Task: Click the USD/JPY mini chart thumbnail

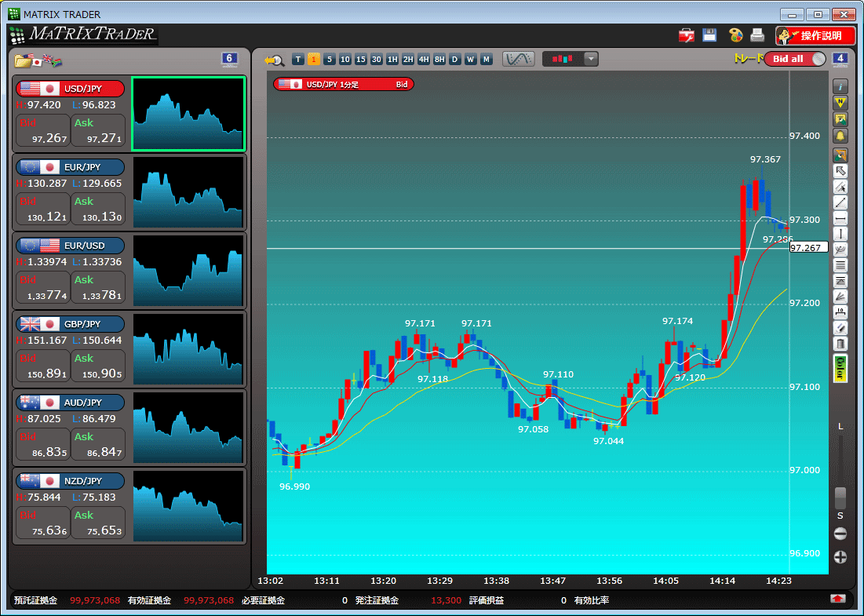Action: point(188,114)
